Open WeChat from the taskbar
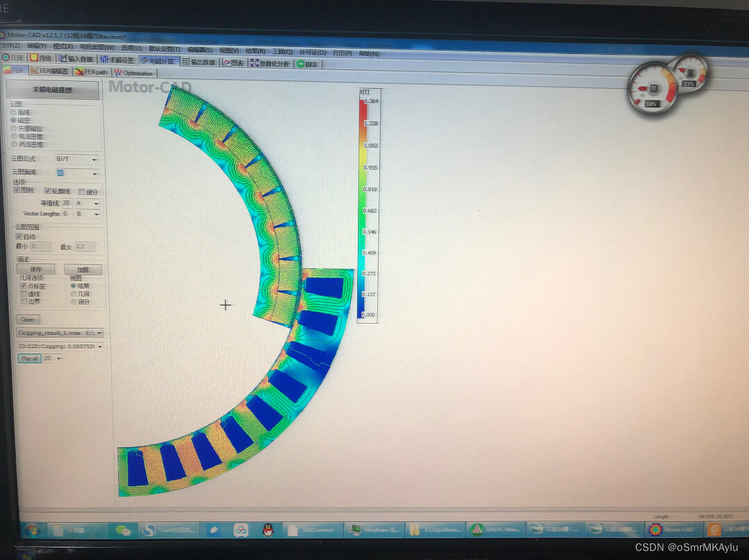Screen dimensions: 749x560 (123, 530)
